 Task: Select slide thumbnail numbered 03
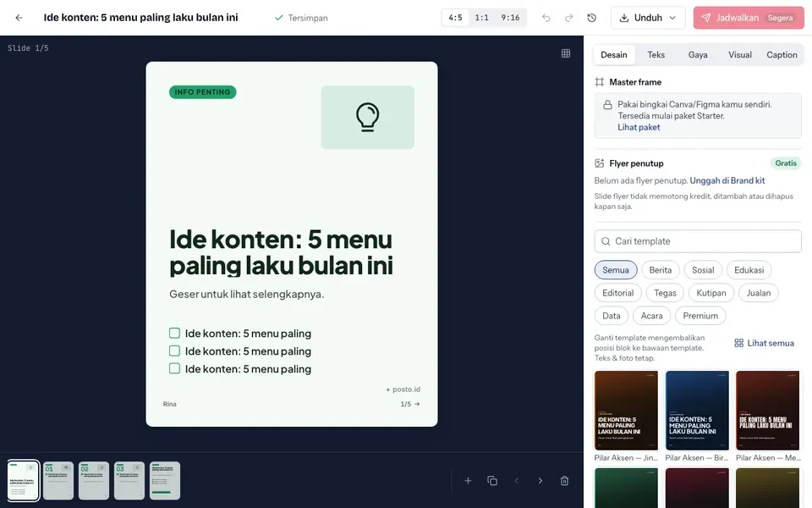point(129,481)
